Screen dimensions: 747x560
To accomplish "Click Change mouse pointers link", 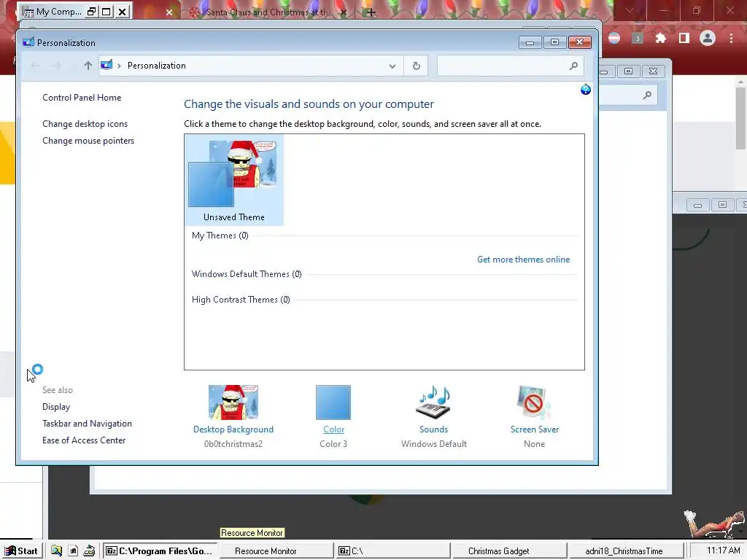I will point(88,141).
